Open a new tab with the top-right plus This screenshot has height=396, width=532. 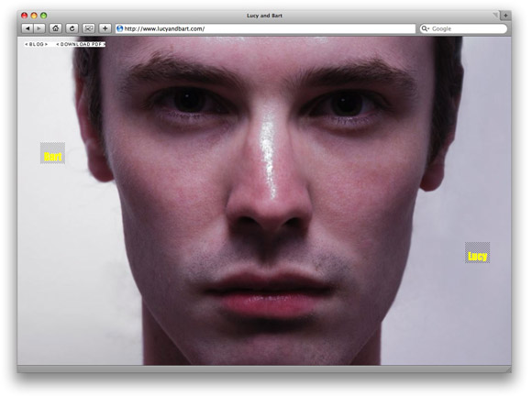point(505,16)
